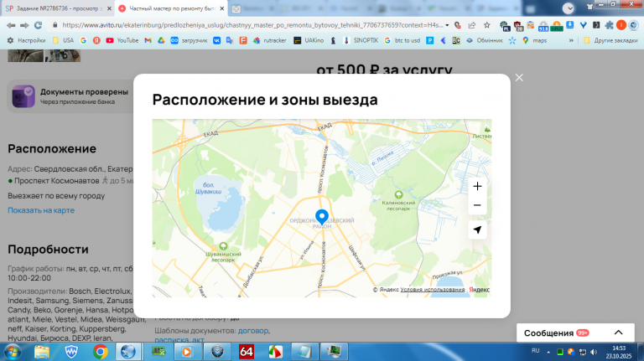Open the Windows Start menu
The height and width of the screenshot is (361, 644).
pyautogui.click(x=13, y=352)
